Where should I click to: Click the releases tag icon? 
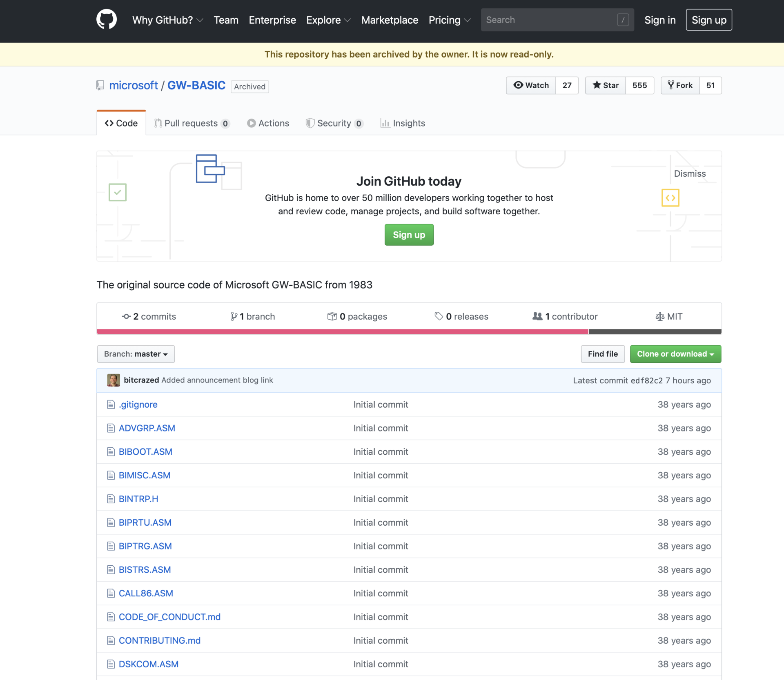tap(439, 316)
